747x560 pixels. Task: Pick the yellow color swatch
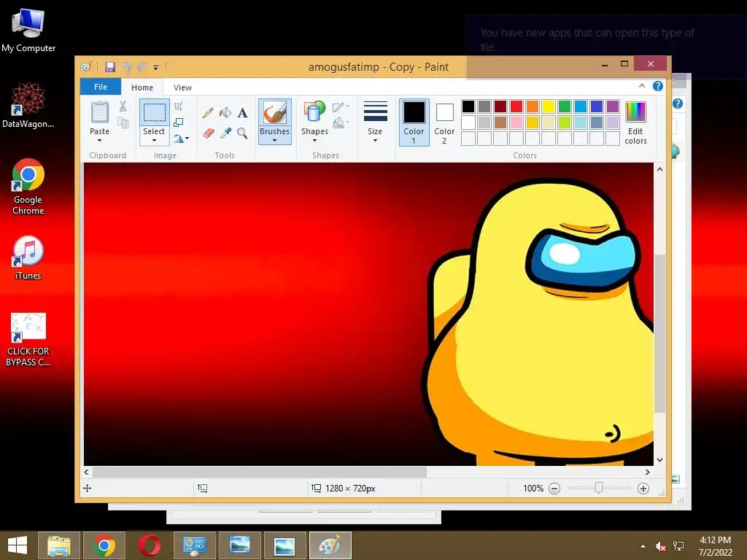click(x=549, y=106)
